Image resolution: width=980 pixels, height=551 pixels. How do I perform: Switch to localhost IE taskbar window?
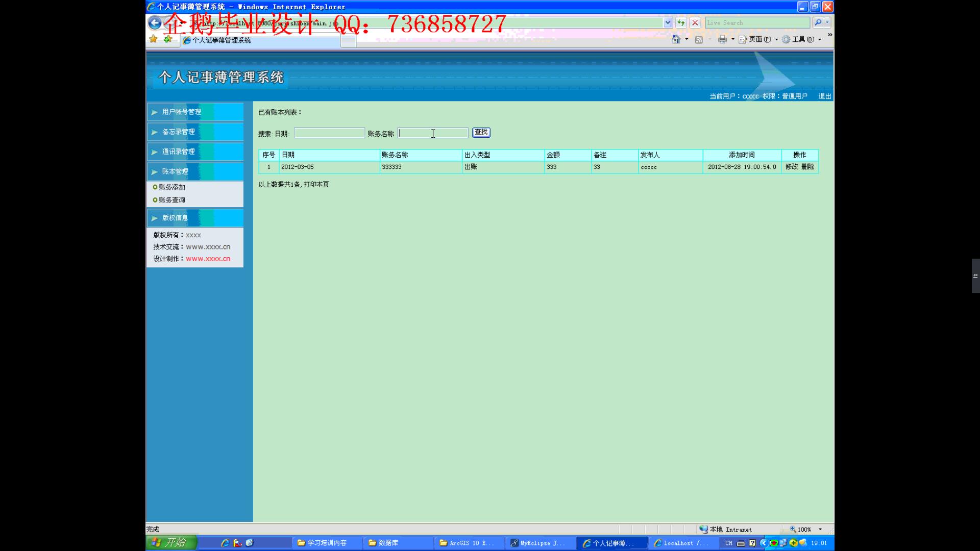pos(683,543)
